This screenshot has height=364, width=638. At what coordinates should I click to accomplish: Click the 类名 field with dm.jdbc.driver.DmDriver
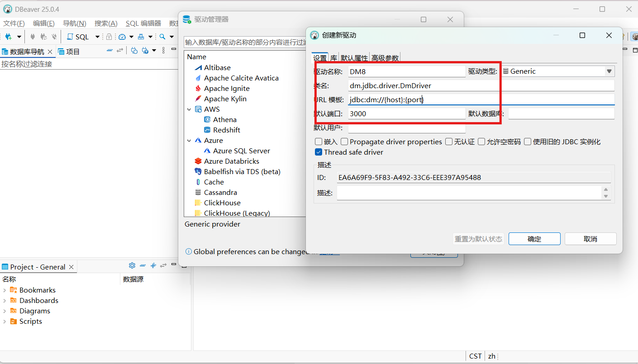click(x=481, y=85)
